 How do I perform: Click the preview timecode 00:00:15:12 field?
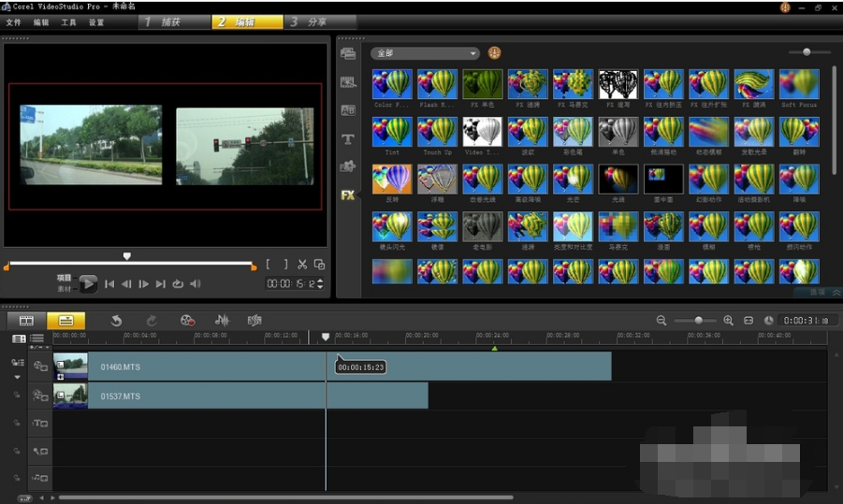291,283
